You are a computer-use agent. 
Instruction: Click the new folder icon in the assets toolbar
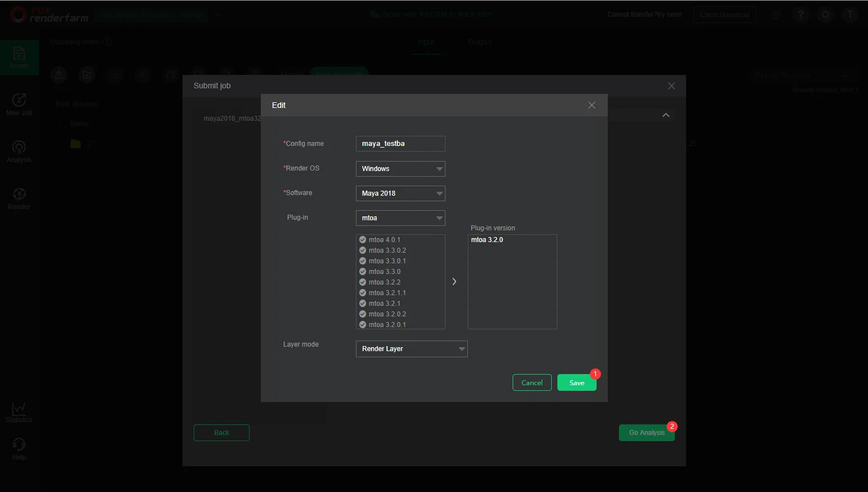[x=87, y=75]
